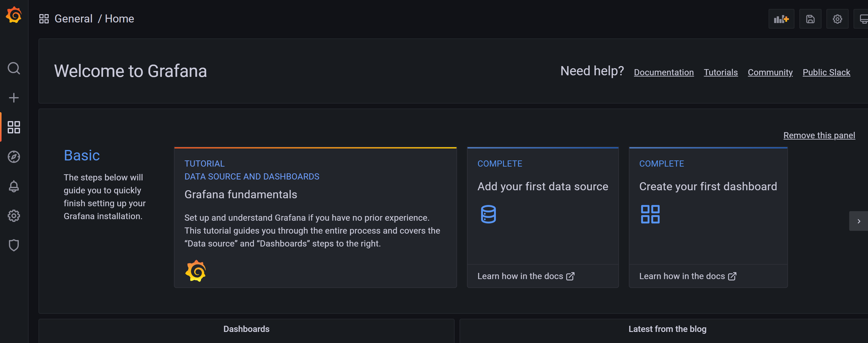Open Dashboard settings gear in toolbar
Screen dimensions: 868x343
click(x=837, y=19)
